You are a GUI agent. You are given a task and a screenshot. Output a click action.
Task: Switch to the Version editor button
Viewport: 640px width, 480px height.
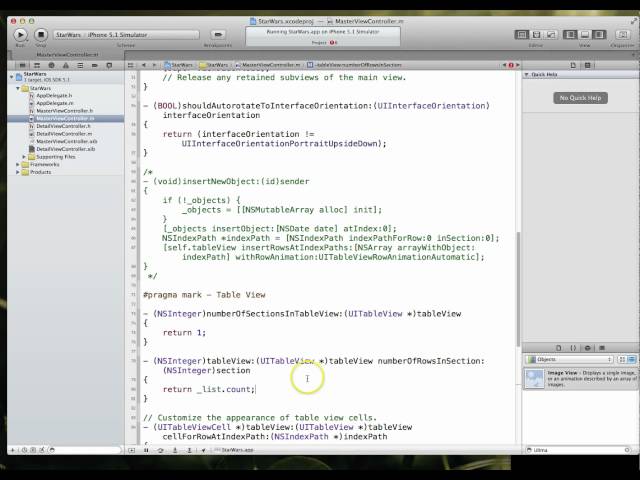click(x=551, y=35)
